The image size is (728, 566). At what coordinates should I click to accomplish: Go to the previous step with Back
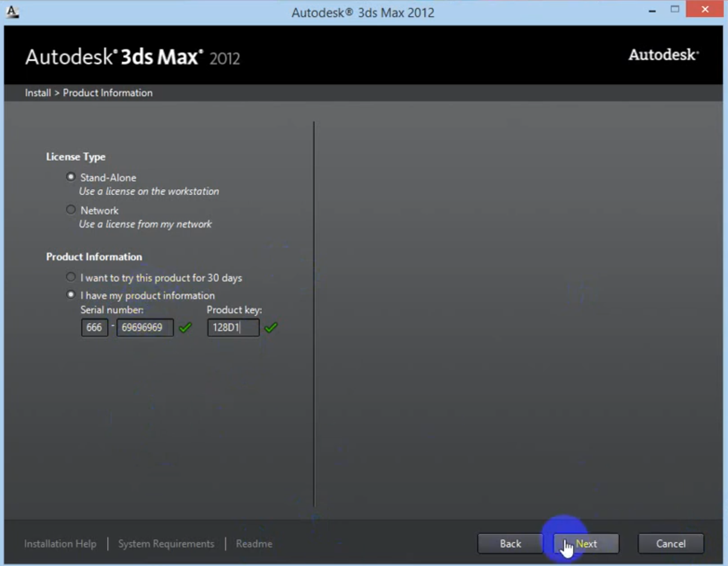[510, 544]
